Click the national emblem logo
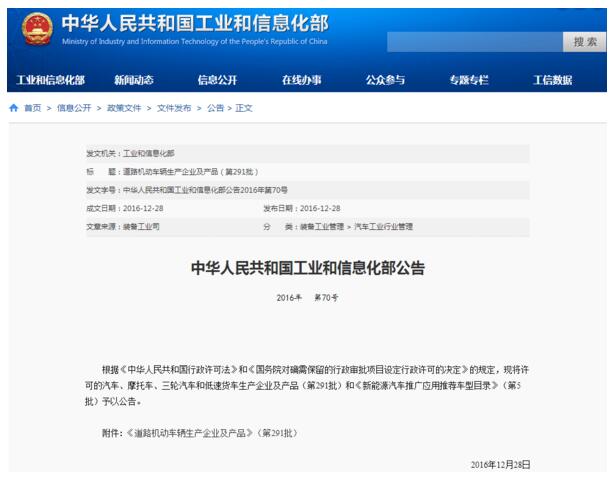Screen dimensions: 613x479 [x=38, y=29]
